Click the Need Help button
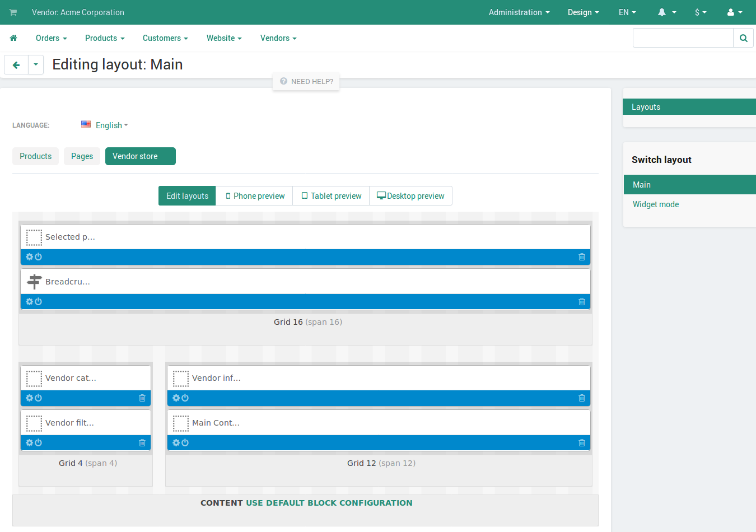 306,82
